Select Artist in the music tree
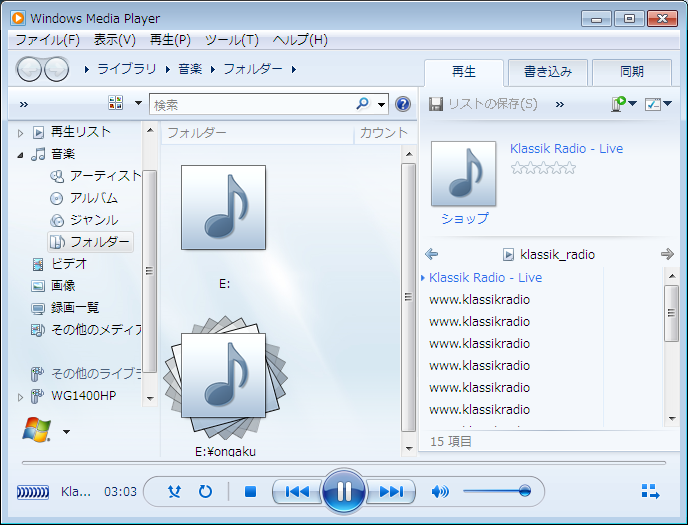Image resolution: width=688 pixels, height=525 pixels. coord(96,176)
